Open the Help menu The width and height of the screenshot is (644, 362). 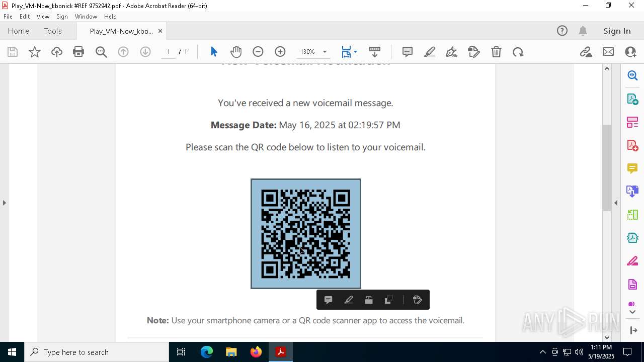[x=110, y=17]
